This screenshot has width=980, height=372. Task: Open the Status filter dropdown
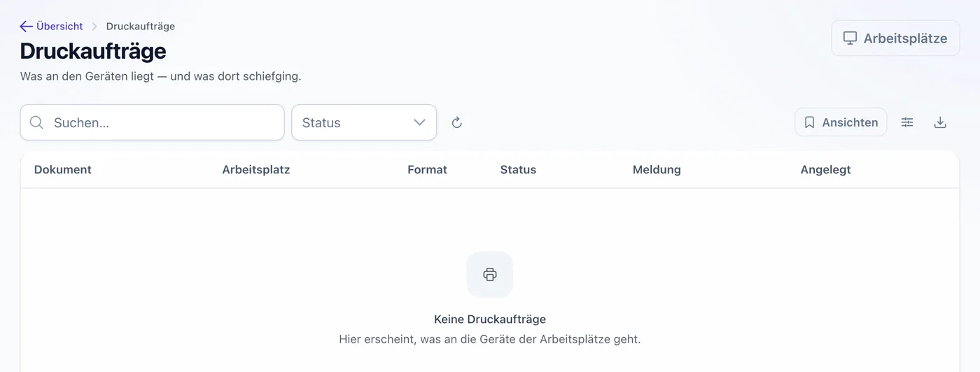364,122
